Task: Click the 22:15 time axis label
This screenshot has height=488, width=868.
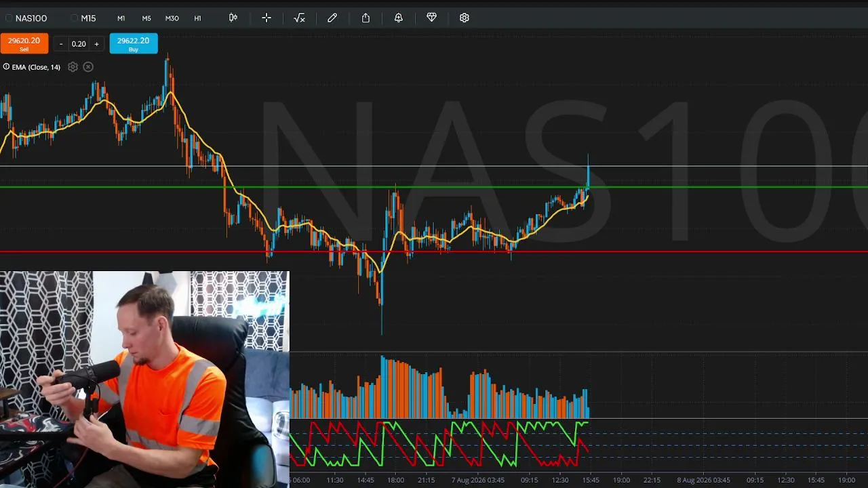Action: click(x=652, y=480)
